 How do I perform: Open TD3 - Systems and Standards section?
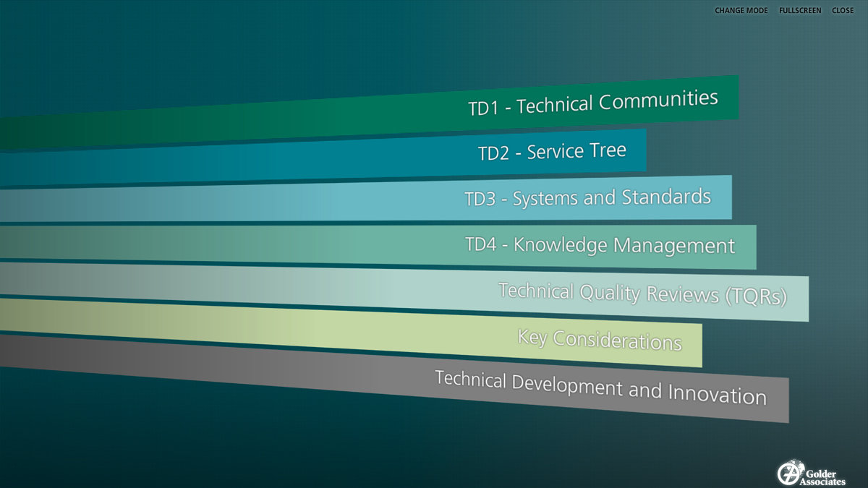(587, 198)
